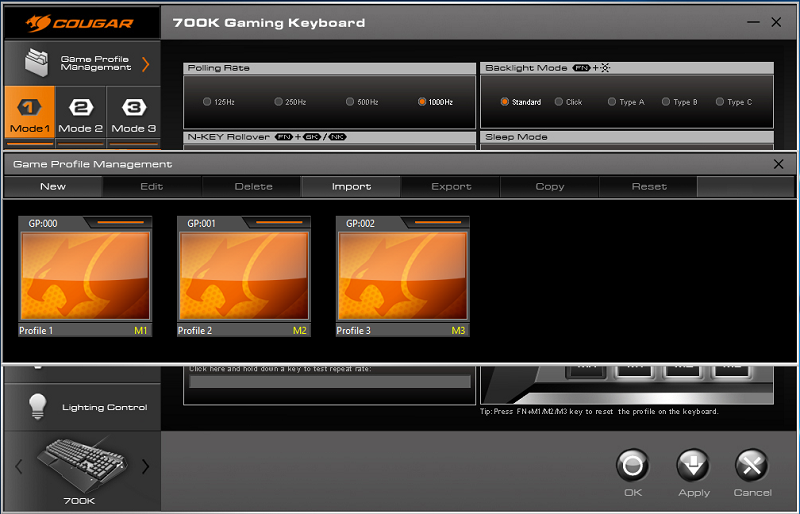Screen dimensions: 800x514
Task: Click the GP:001 header label
Action: pos(202,224)
